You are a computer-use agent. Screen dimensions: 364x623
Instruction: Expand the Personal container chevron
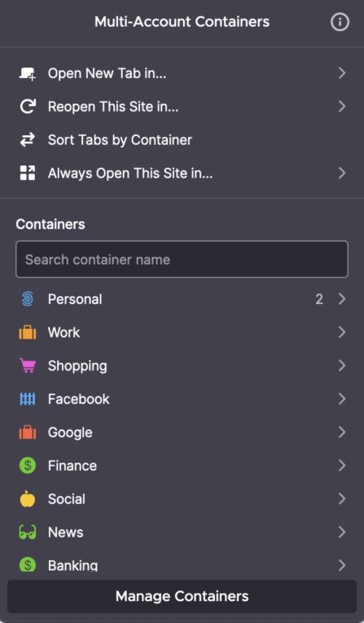[x=342, y=299]
